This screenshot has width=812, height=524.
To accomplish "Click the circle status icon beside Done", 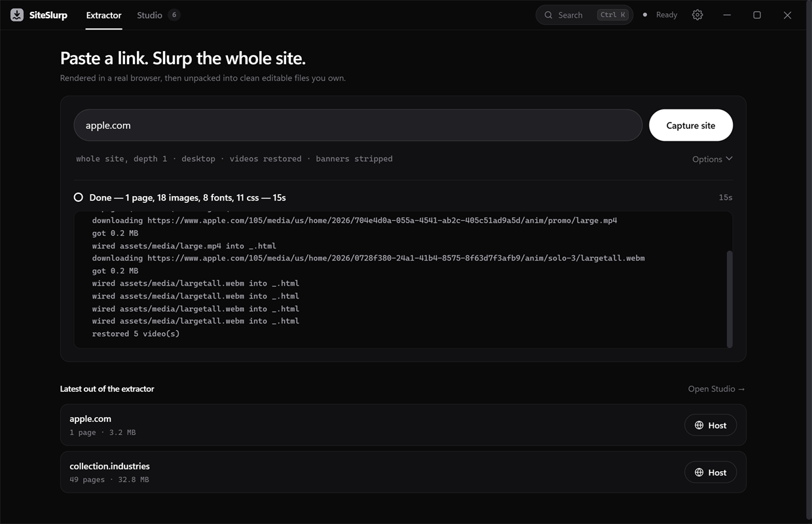I will pyautogui.click(x=79, y=197).
